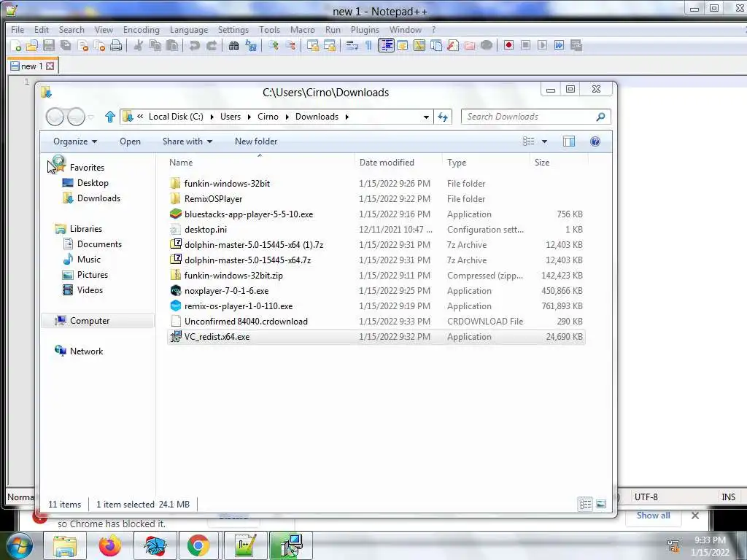Select noxplayer-7-0-1-6.exe in file list
The height and width of the screenshot is (560, 747).
tap(226, 290)
